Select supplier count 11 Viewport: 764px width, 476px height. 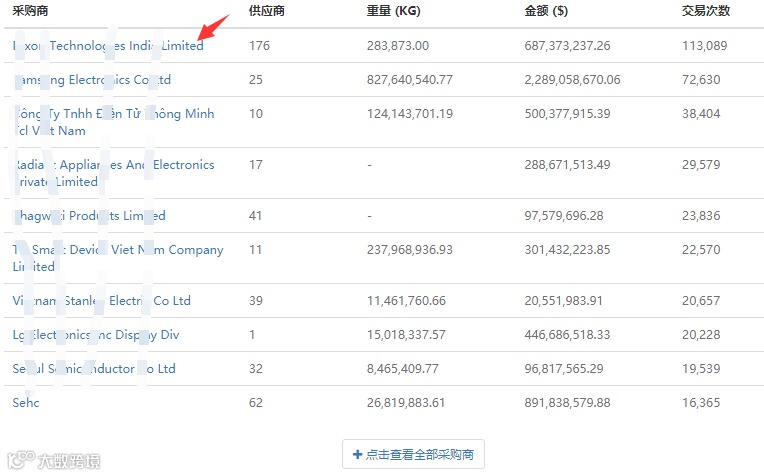256,249
